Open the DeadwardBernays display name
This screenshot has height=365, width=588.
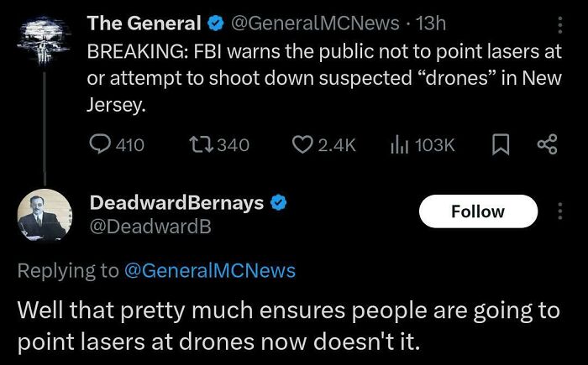176,204
